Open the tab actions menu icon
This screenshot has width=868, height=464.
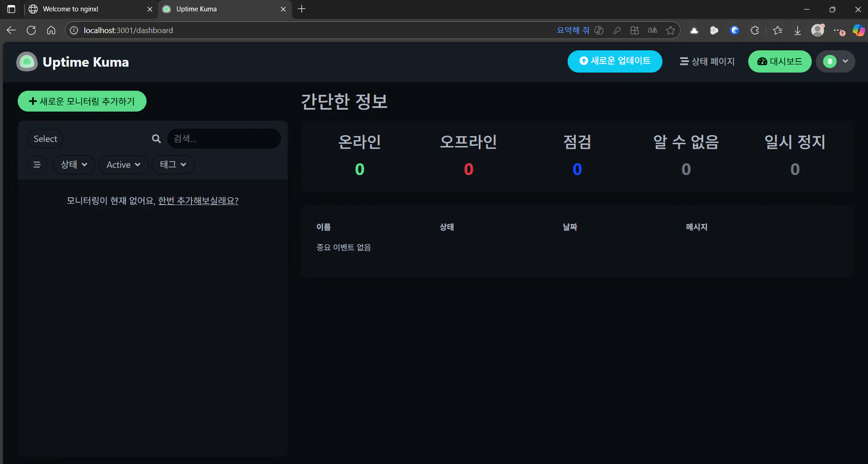click(x=11, y=9)
